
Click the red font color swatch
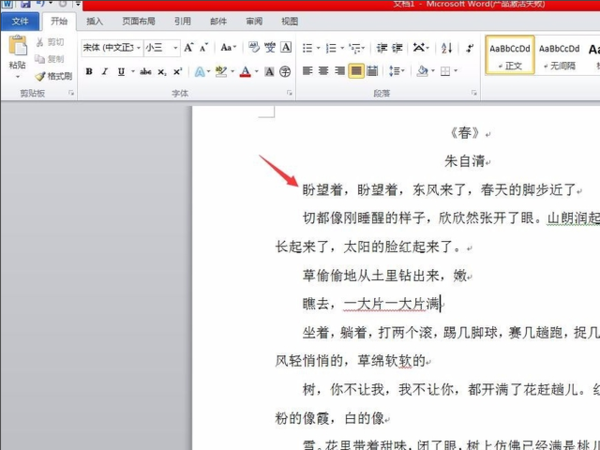[x=245, y=72]
